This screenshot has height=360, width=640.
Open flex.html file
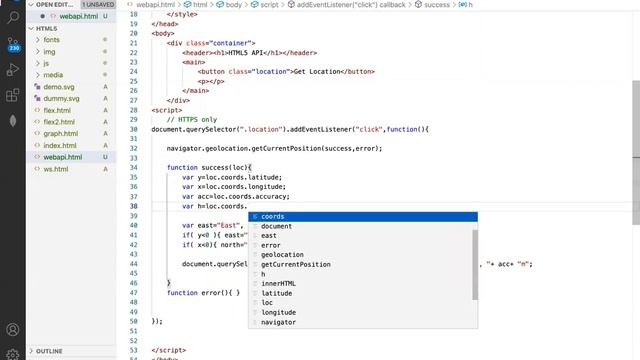click(x=57, y=110)
